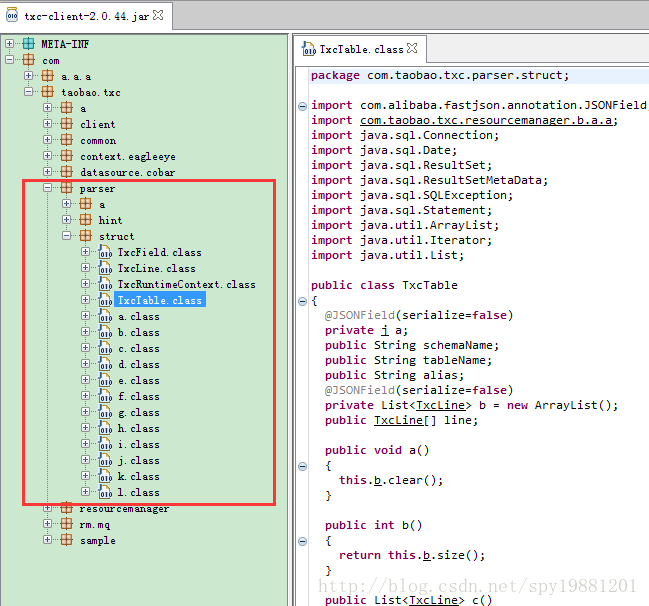Click the sample package icon
649x606 pixels.
pyautogui.click(x=66, y=540)
